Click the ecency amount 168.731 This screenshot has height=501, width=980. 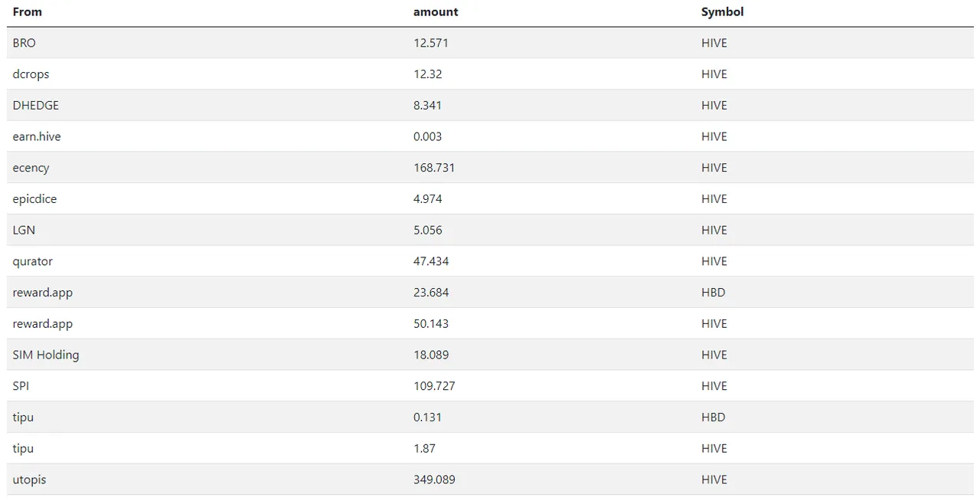pos(434,168)
